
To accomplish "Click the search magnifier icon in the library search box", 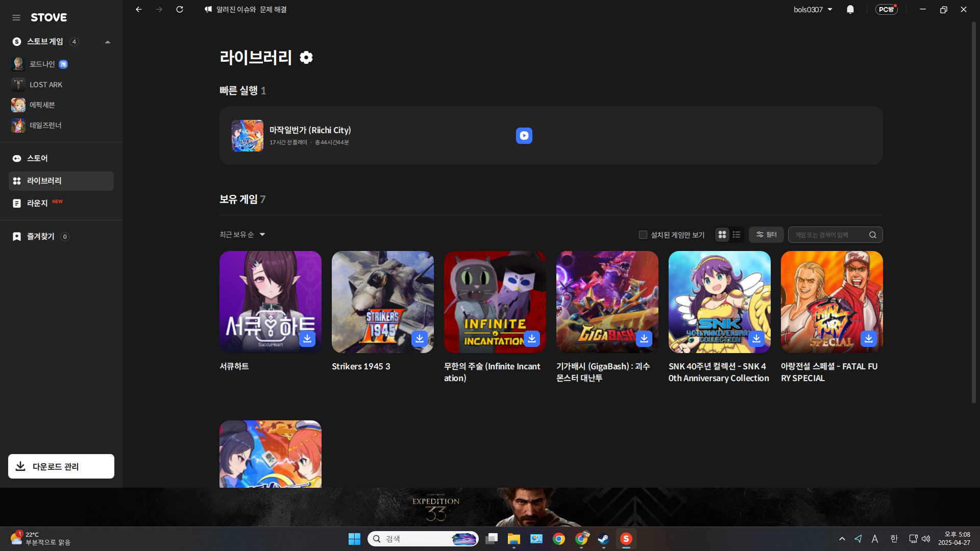I will pyautogui.click(x=873, y=235).
